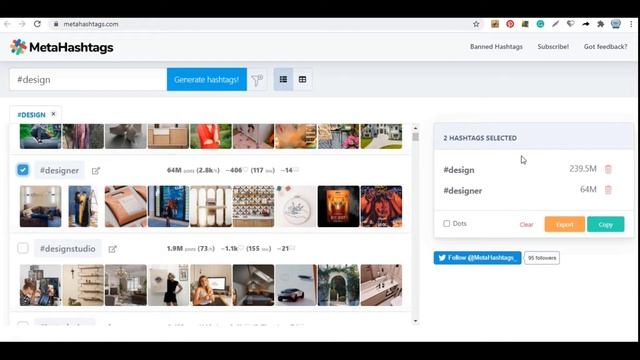The width and height of the screenshot is (640, 360).
Task: Click the browser profile avatar
Action: click(616, 24)
